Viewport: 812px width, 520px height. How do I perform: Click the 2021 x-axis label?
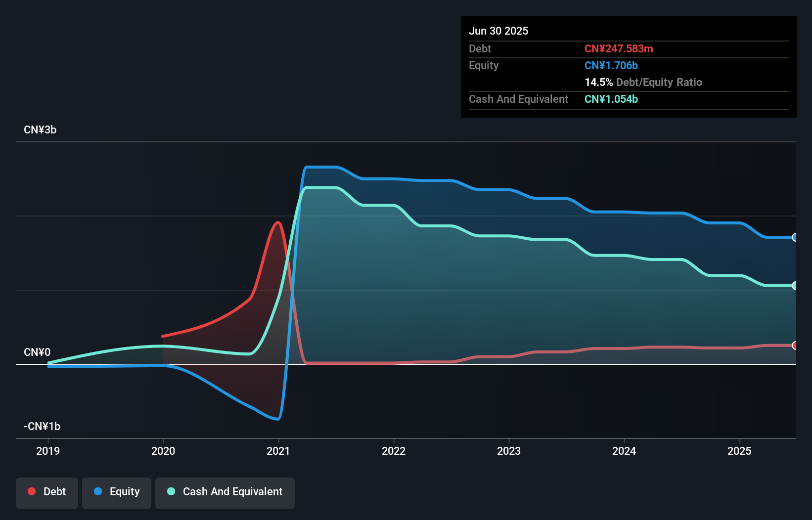pos(278,451)
